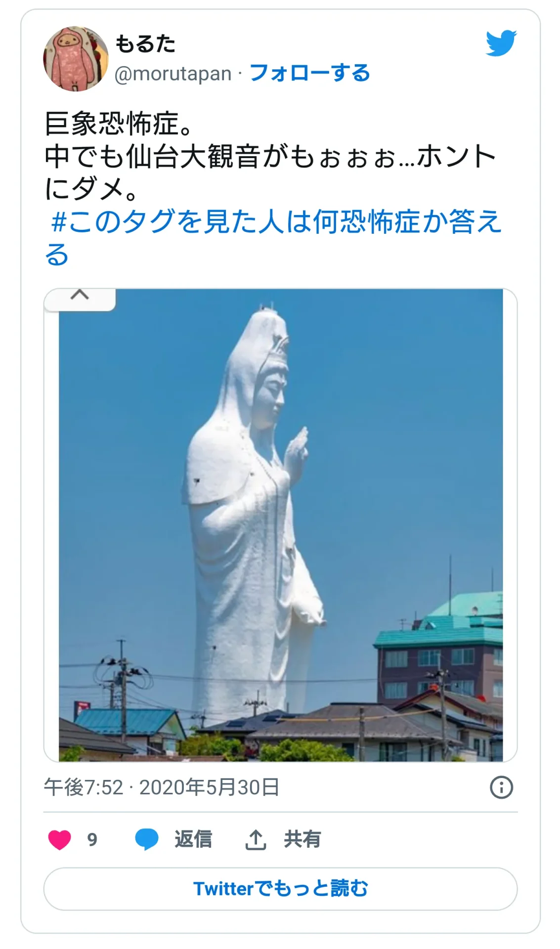Click the like count 9
Image resolution: width=560 pixels, height=949 pixels.
click(x=92, y=840)
